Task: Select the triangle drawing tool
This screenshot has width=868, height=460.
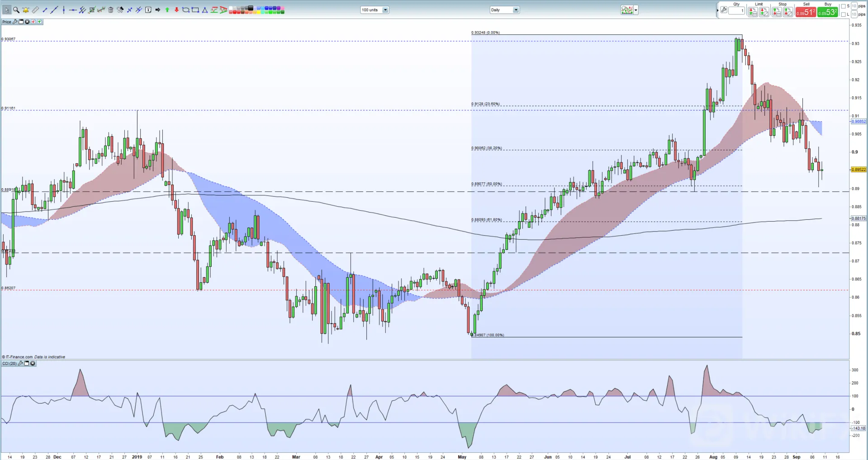Action: pos(205,10)
